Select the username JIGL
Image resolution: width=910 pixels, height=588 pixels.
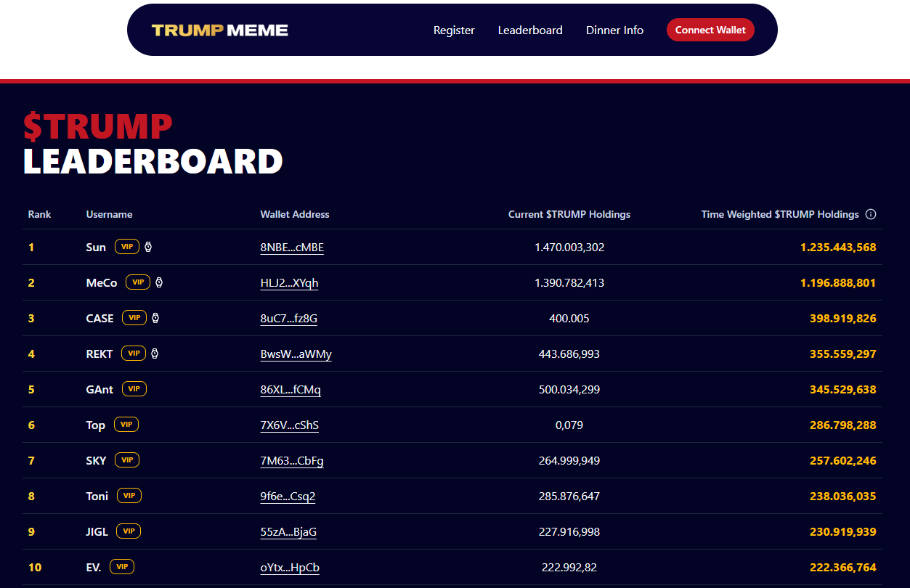click(x=97, y=531)
